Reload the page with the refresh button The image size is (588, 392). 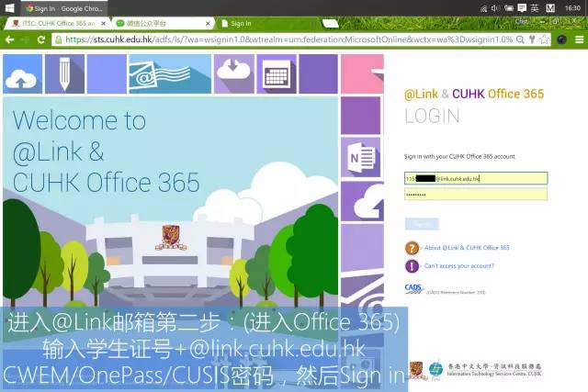(x=41, y=39)
